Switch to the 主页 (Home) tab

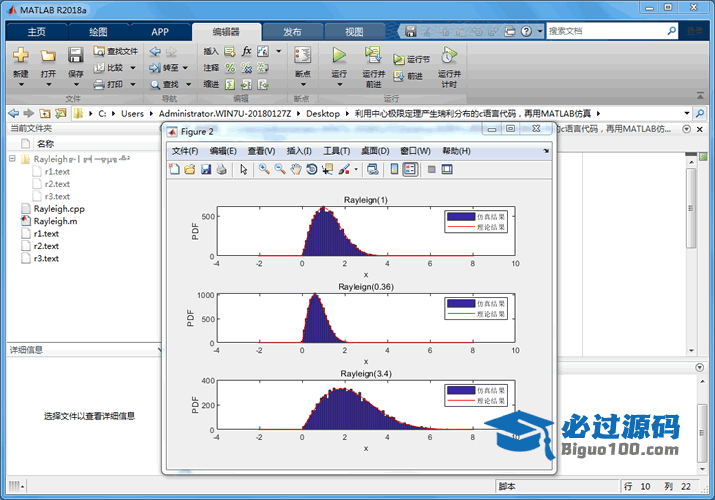tap(36, 32)
